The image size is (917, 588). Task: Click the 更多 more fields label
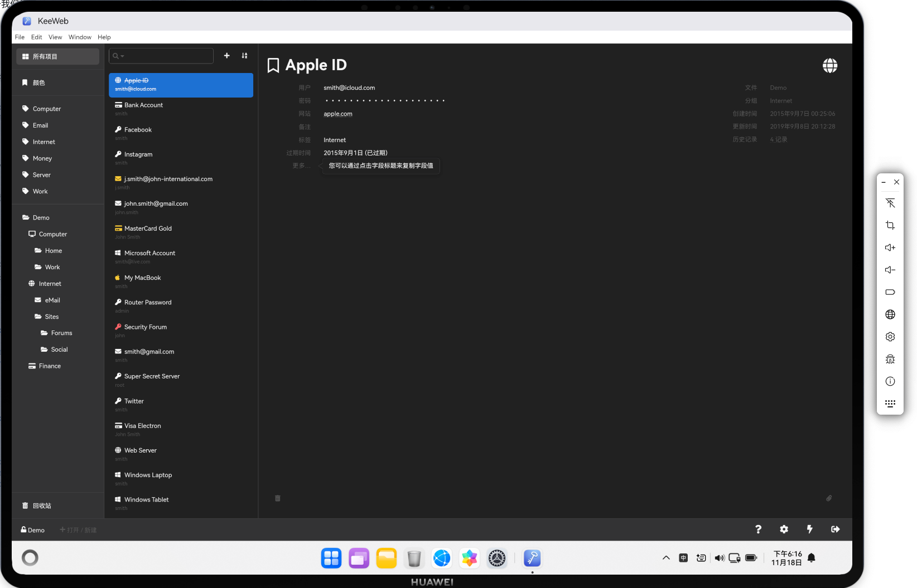301,166
